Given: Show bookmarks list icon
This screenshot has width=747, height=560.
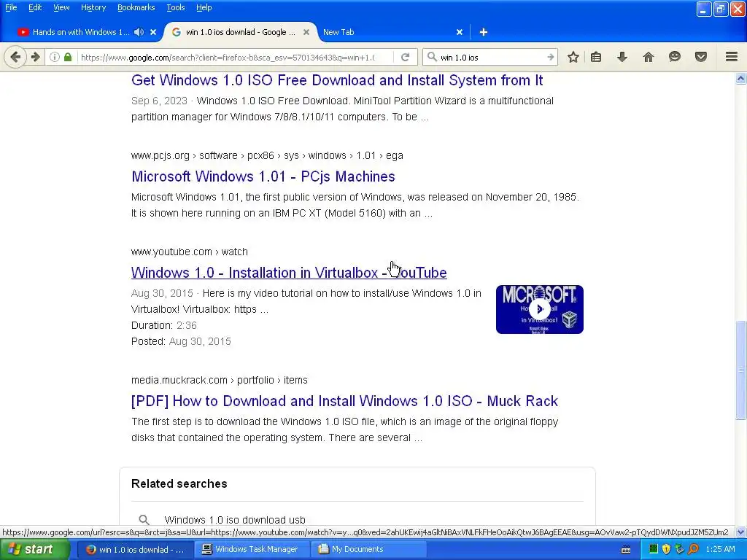Looking at the screenshot, I should tap(596, 57).
